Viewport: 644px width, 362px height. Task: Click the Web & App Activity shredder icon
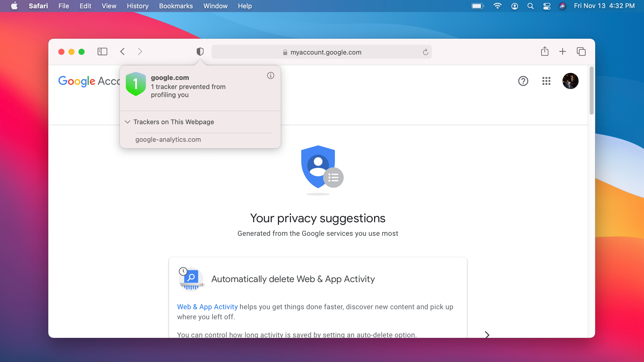(191, 279)
